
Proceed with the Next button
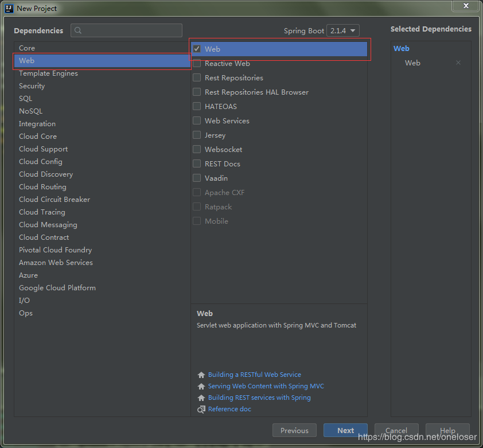tap(345, 430)
